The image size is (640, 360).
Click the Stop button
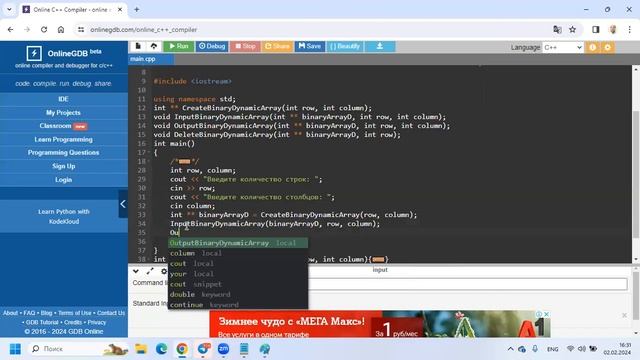pyautogui.click(x=245, y=47)
